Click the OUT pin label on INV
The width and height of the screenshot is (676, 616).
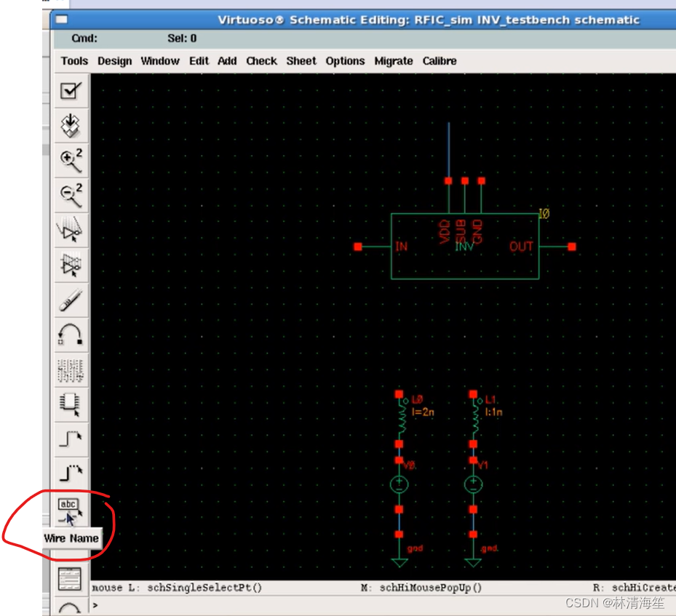coord(521,247)
